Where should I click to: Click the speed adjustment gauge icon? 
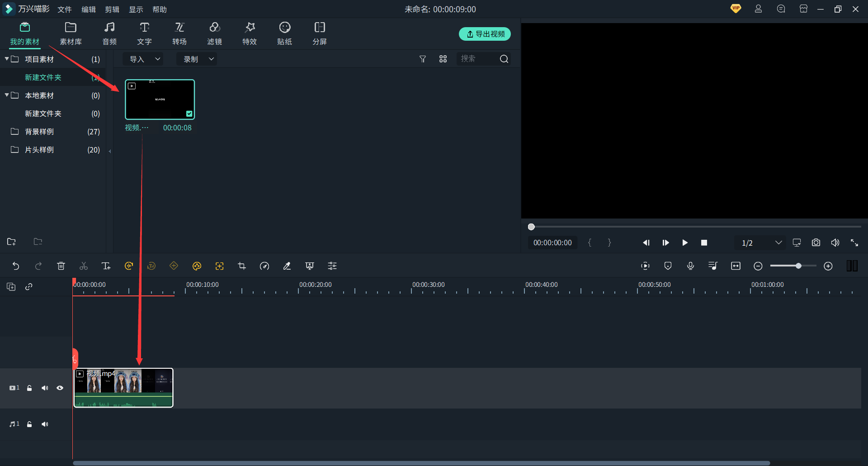[x=264, y=266]
